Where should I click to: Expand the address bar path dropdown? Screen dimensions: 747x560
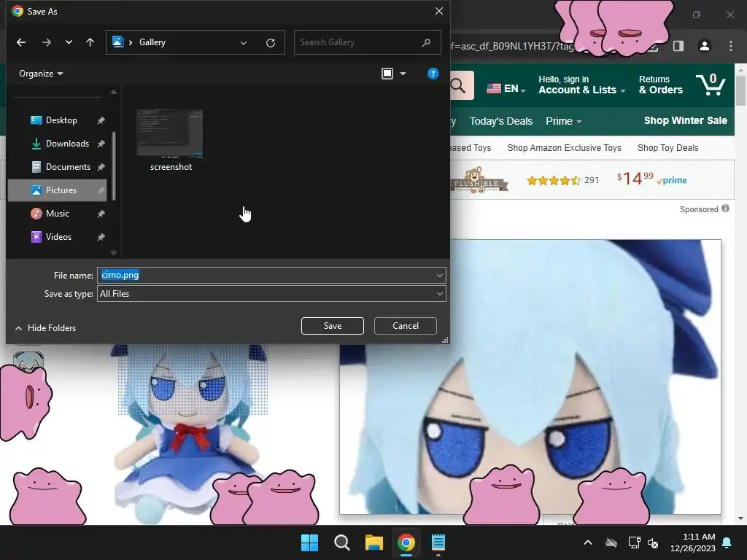[244, 43]
